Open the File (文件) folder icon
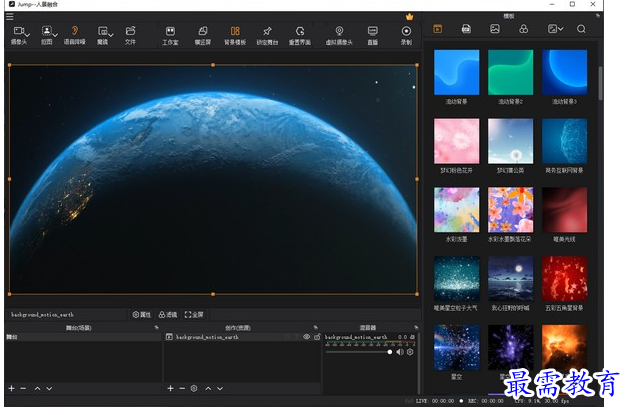The image size is (628, 415). click(130, 31)
